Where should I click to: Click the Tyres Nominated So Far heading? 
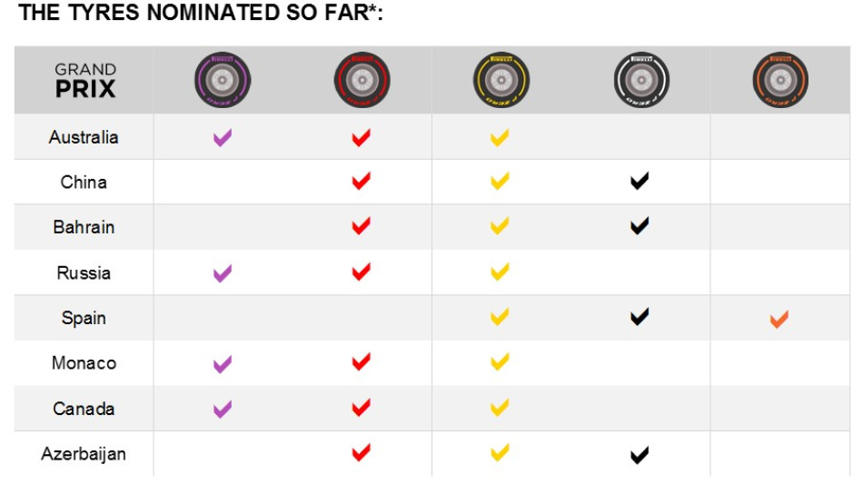coord(201,15)
